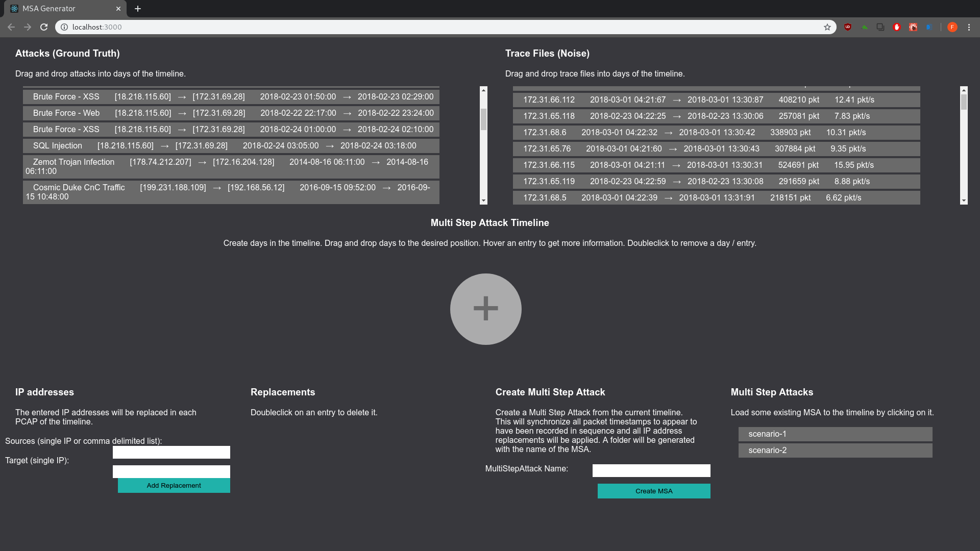Viewport: 980px width, 551px height.
Task: Click the trace files scrollbar up arrow
Action: pyautogui.click(x=964, y=90)
